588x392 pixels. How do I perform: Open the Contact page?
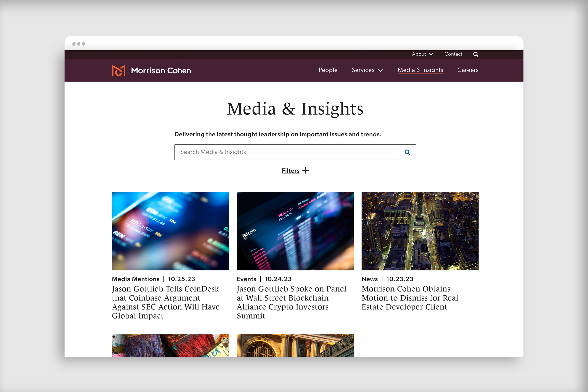[453, 54]
